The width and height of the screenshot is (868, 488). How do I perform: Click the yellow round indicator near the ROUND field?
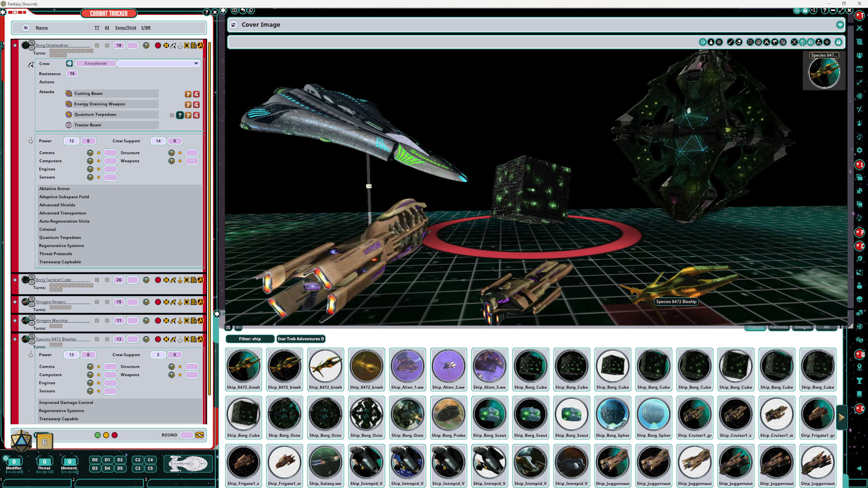click(x=106, y=435)
